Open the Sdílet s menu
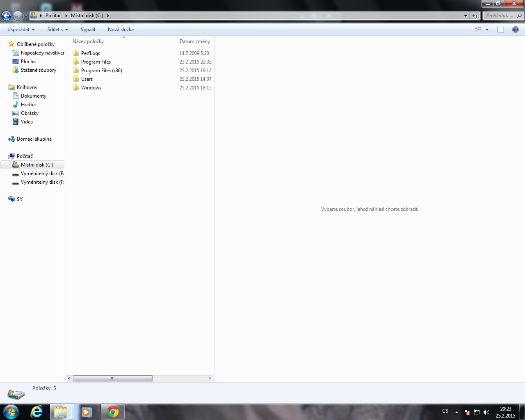The image size is (525, 420). pyautogui.click(x=57, y=30)
